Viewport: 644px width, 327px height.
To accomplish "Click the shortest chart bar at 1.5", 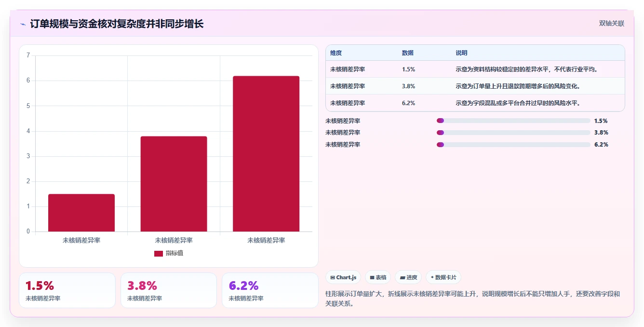I will point(81,213).
